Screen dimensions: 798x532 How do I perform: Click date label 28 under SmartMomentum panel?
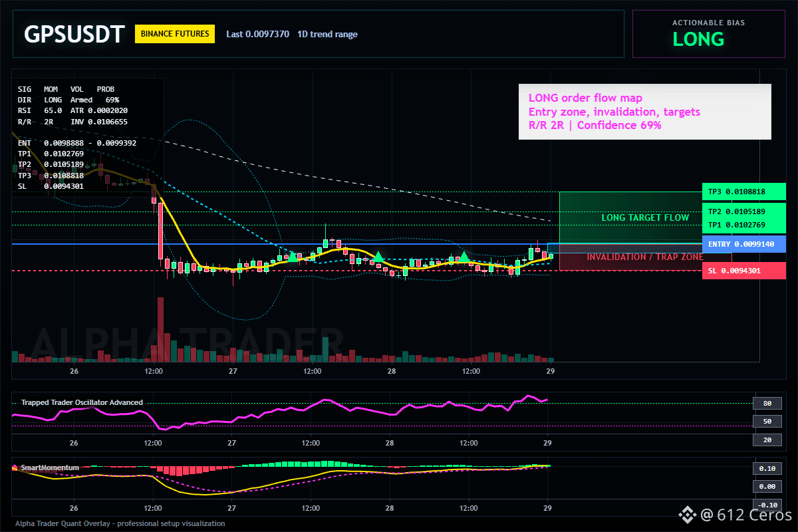390,508
